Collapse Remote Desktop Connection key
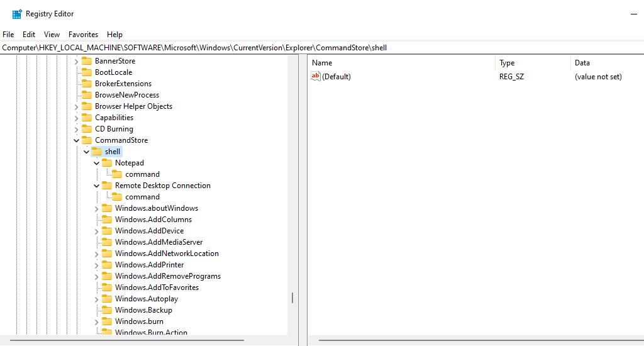This screenshot has height=346, width=644. 96,186
